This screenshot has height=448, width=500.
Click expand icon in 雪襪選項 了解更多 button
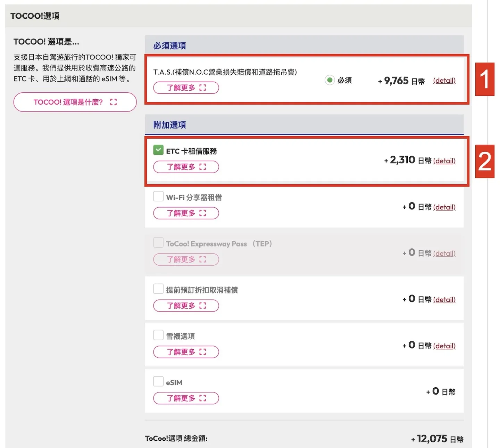coord(203,352)
